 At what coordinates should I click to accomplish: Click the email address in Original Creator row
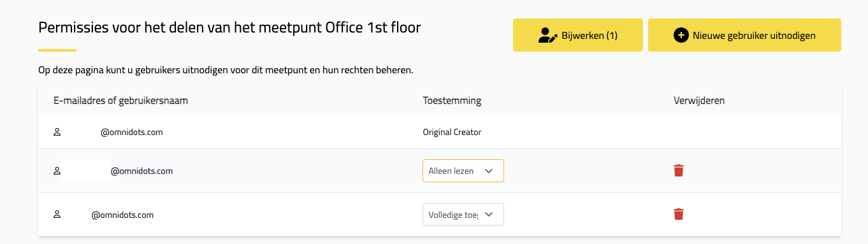click(x=132, y=133)
